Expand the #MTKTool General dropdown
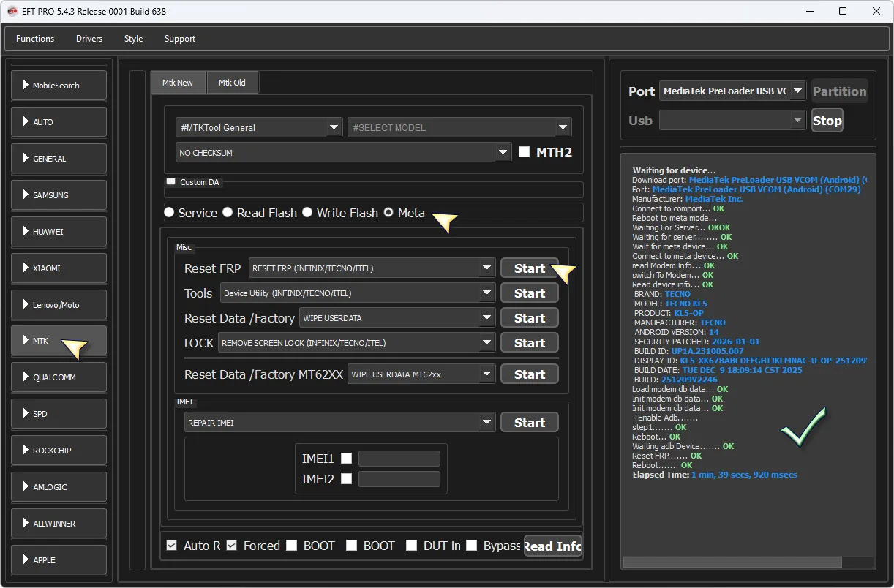 (x=259, y=127)
